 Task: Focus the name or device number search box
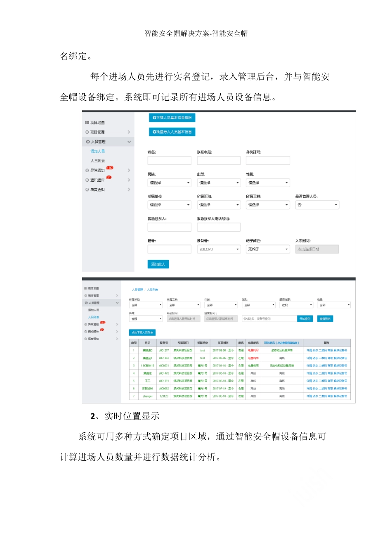(x=269, y=319)
